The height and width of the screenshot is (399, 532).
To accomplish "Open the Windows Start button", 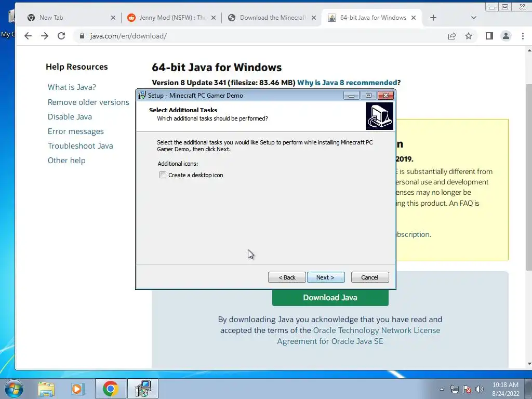I will click(x=14, y=389).
